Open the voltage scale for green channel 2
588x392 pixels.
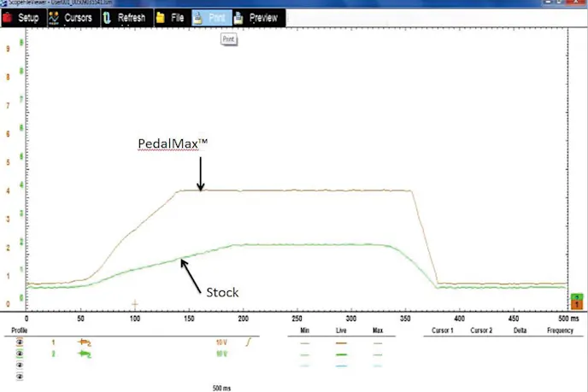(220, 354)
